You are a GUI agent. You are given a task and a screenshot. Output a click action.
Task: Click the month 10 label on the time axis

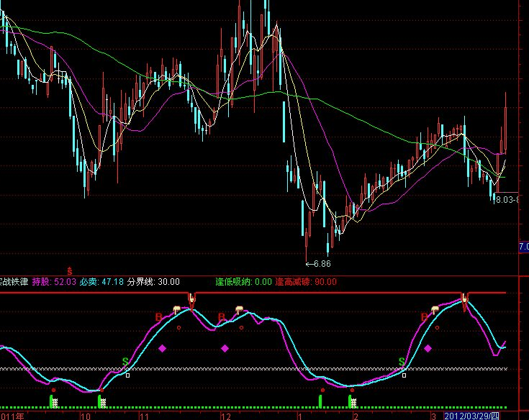pyautogui.click(x=86, y=416)
